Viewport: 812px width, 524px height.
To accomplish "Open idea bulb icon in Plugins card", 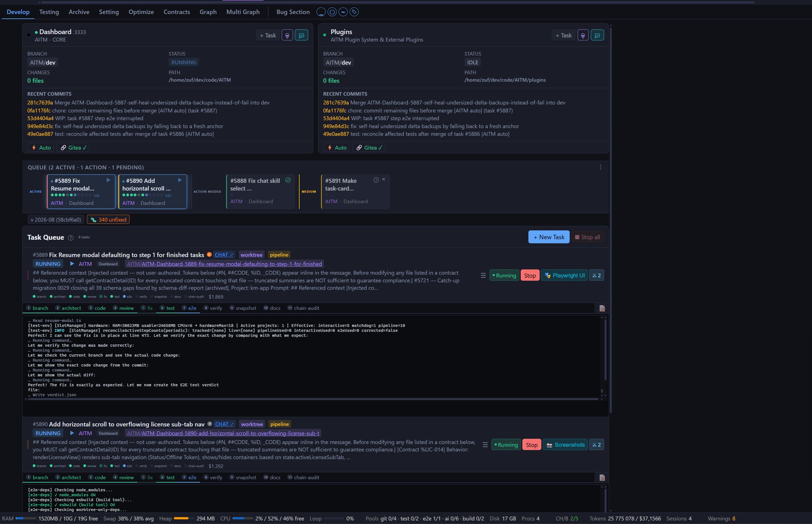I will 583,35.
